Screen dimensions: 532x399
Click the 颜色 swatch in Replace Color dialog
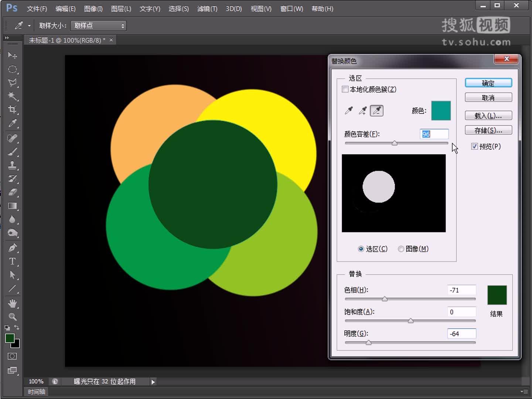pyautogui.click(x=441, y=110)
